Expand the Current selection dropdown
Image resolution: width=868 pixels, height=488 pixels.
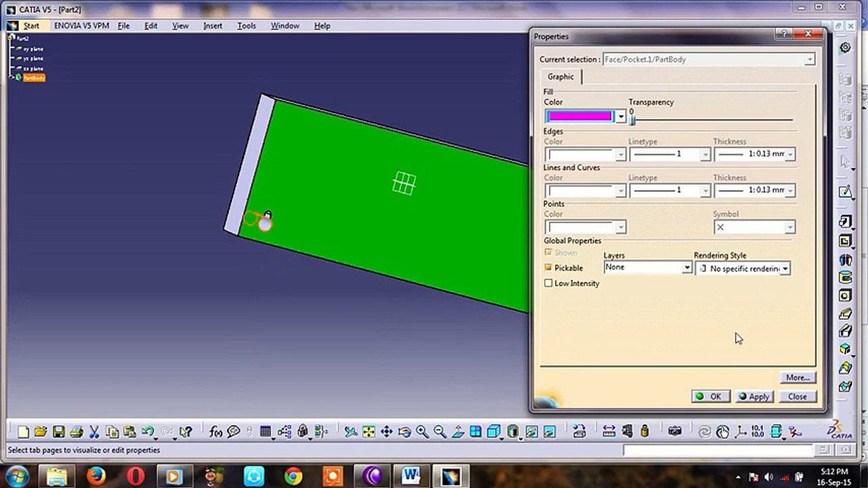click(810, 60)
